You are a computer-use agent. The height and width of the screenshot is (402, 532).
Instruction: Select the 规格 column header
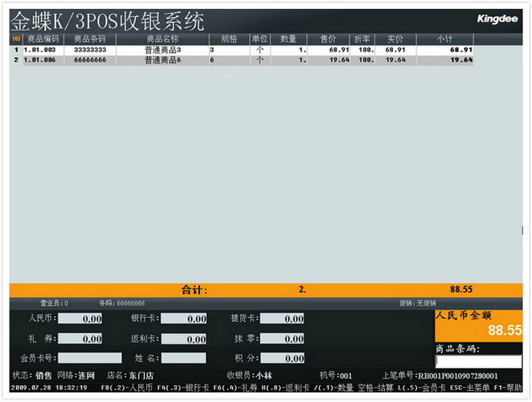click(229, 39)
